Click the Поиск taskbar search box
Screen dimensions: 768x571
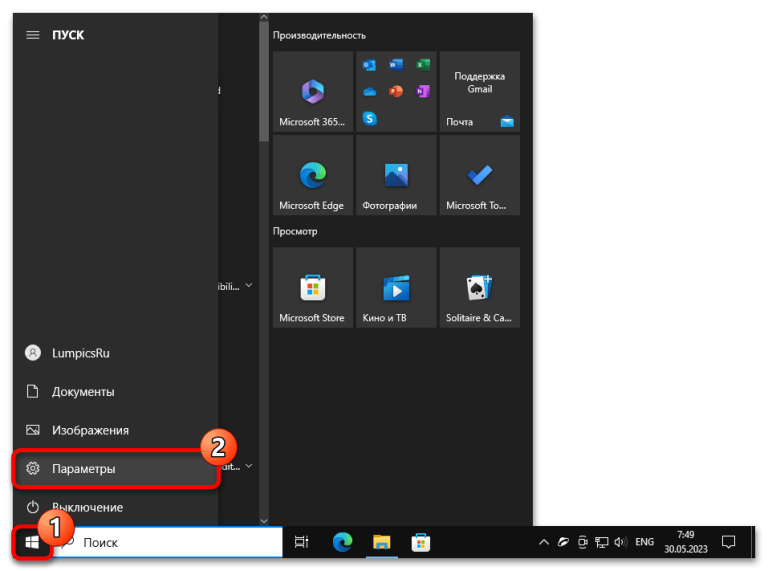[168, 542]
